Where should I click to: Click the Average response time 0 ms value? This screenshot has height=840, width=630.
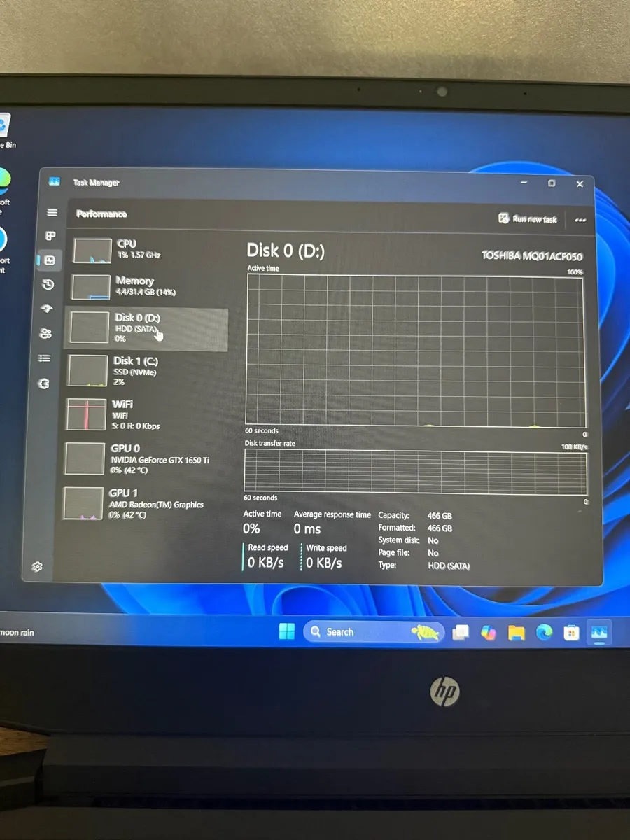307,529
